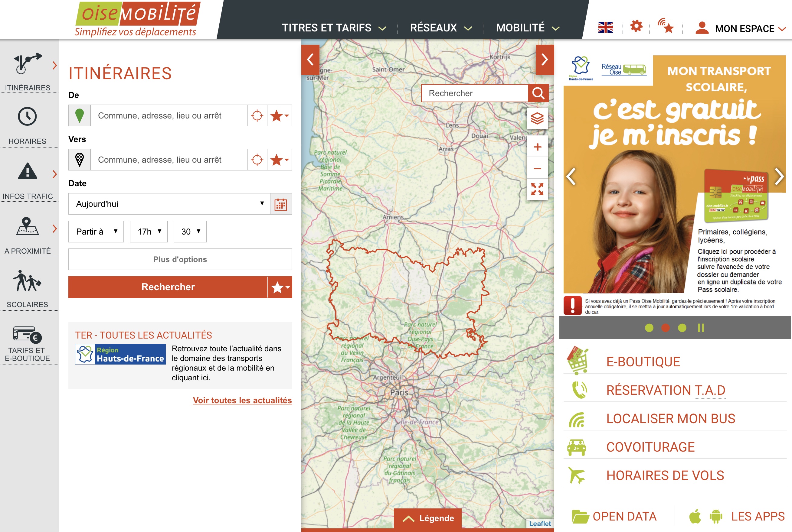The image size is (792, 532).
Task: Zoom out on the map
Action: (537, 168)
